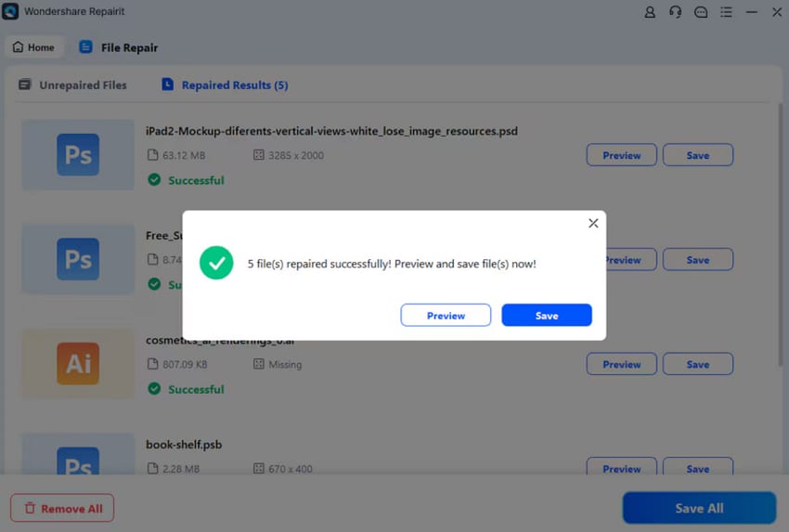789x532 pixels.
Task: Click Preview in the success dialog
Action: [x=446, y=315]
